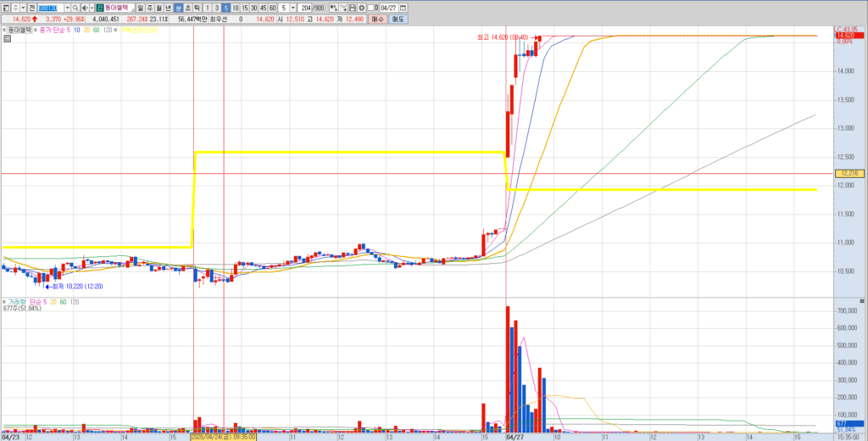Image resolution: width=868 pixels, height=441 pixels.
Task: Click the date field showing 04/27
Action: 388,8
